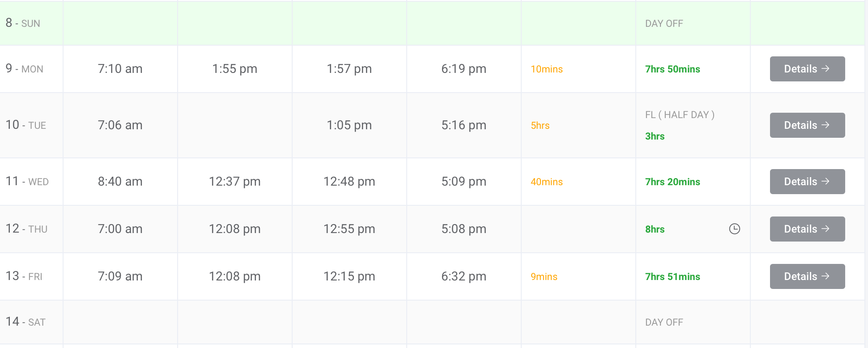
Task: Open Details for Tuesday the 10th
Action: click(807, 125)
